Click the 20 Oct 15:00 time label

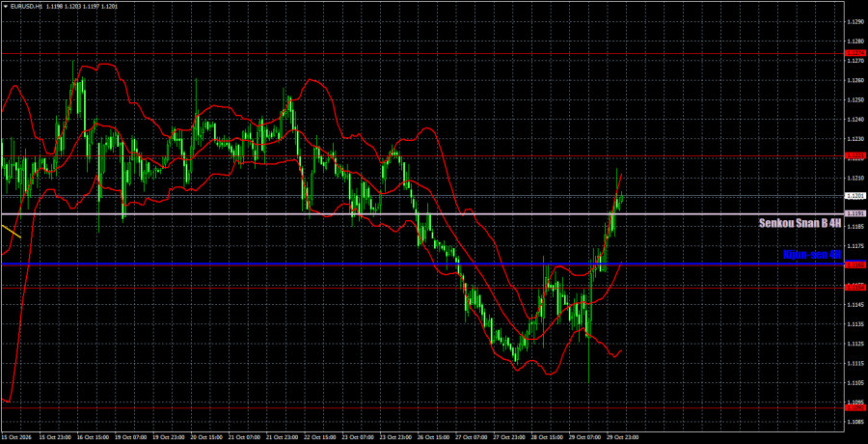point(204,437)
